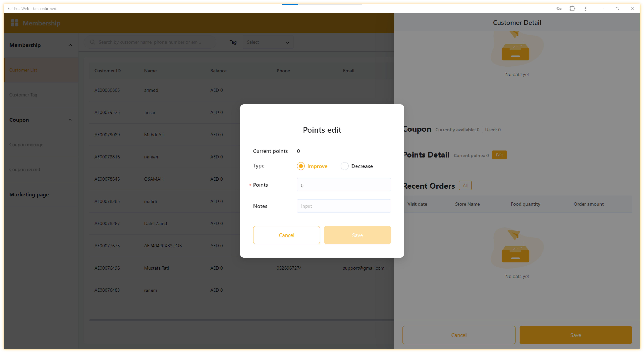This screenshot has height=353, width=644.
Task: Click customer name mahdi
Action: [x=151, y=201]
